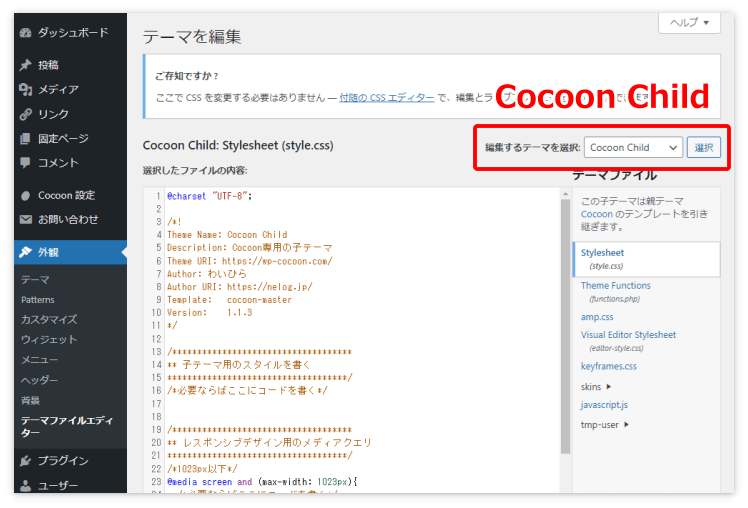Click line "/*必要ならばここにコードを書く*/"
The height and width of the screenshot is (508, 748).
tap(247, 390)
